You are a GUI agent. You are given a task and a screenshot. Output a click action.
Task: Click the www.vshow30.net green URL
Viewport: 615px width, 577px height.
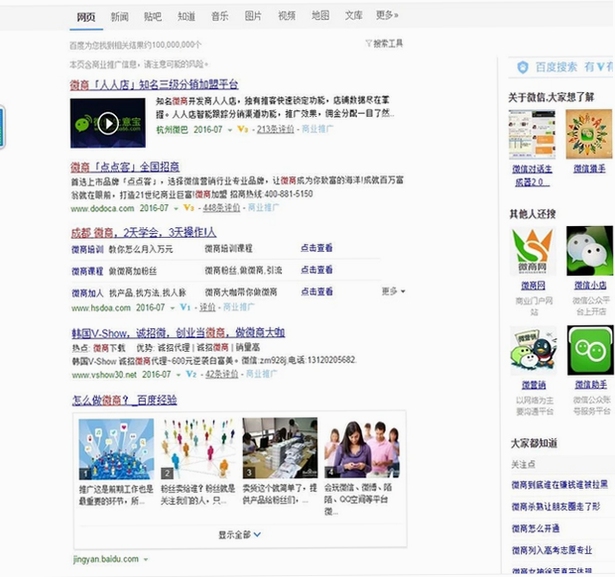coord(104,375)
